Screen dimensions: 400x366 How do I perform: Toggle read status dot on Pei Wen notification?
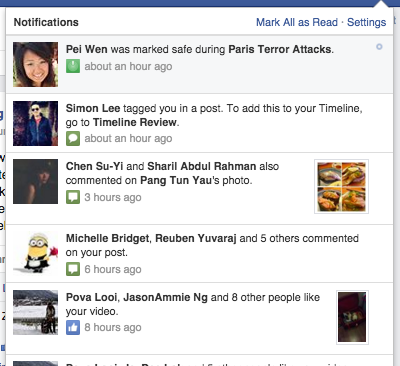pyautogui.click(x=379, y=47)
